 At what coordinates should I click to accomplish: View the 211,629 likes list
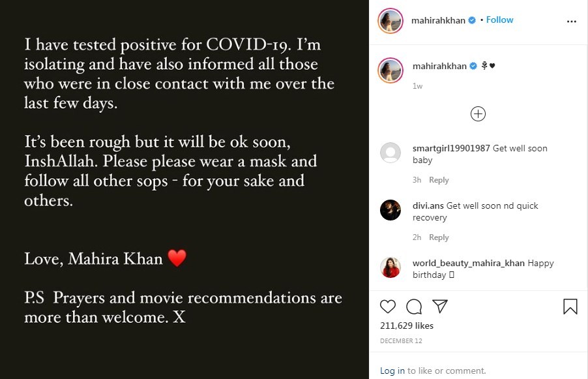pyautogui.click(x=406, y=326)
